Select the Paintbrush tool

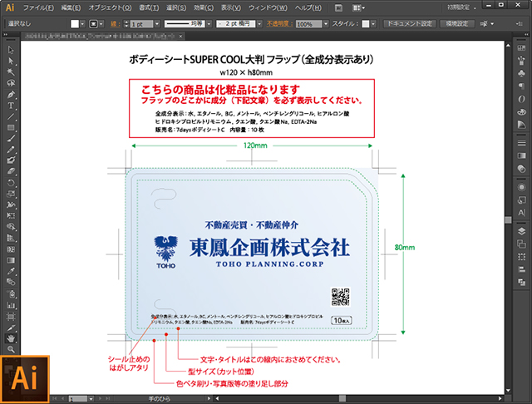tap(11, 138)
